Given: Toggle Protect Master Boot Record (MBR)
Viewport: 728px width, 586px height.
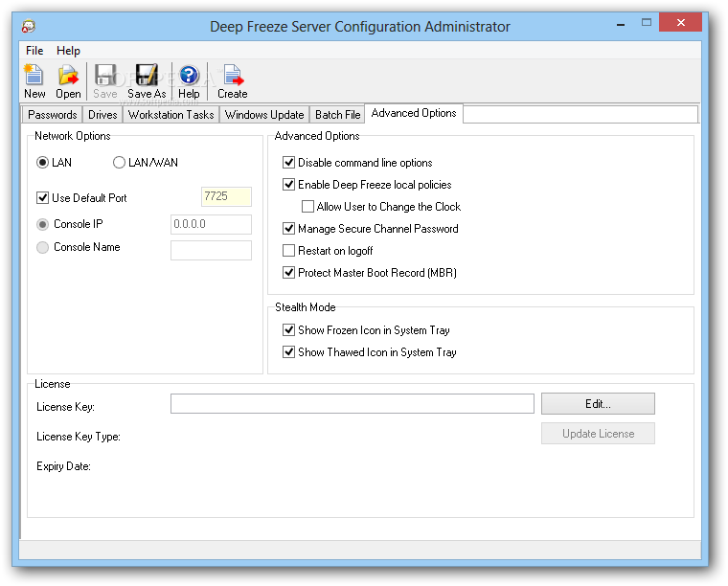Looking at the screenshot, I should click(288, 272).
